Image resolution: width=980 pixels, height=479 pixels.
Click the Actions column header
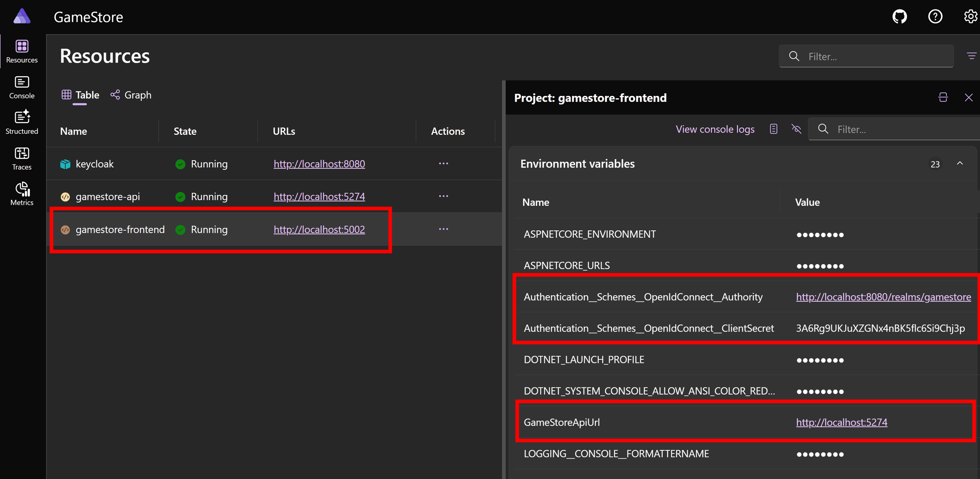pos(448,131)
